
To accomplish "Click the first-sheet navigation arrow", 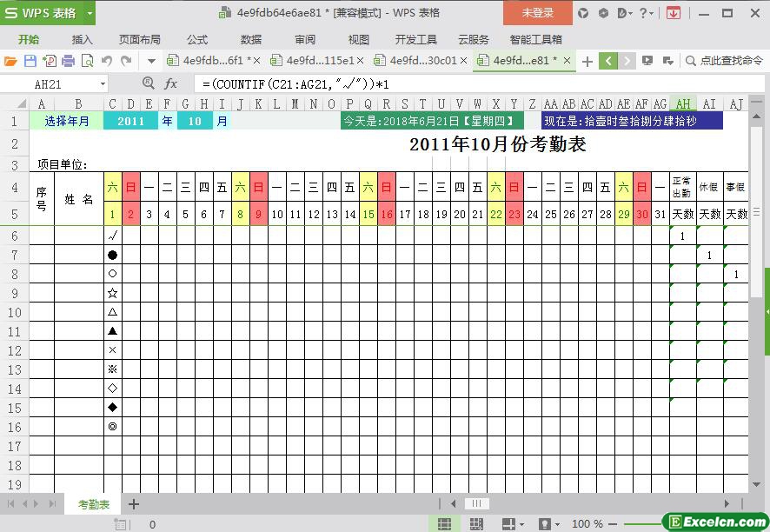I will click(10, 503).
